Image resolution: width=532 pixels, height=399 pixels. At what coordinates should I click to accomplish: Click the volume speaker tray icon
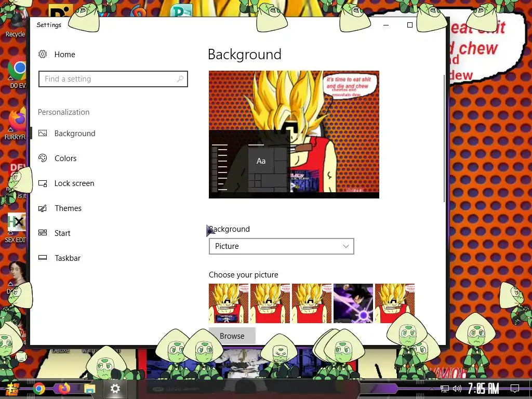click(457, 389)
